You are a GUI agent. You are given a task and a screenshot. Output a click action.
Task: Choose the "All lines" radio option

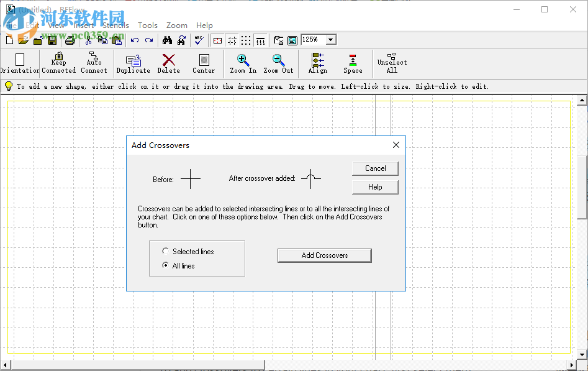166,266
